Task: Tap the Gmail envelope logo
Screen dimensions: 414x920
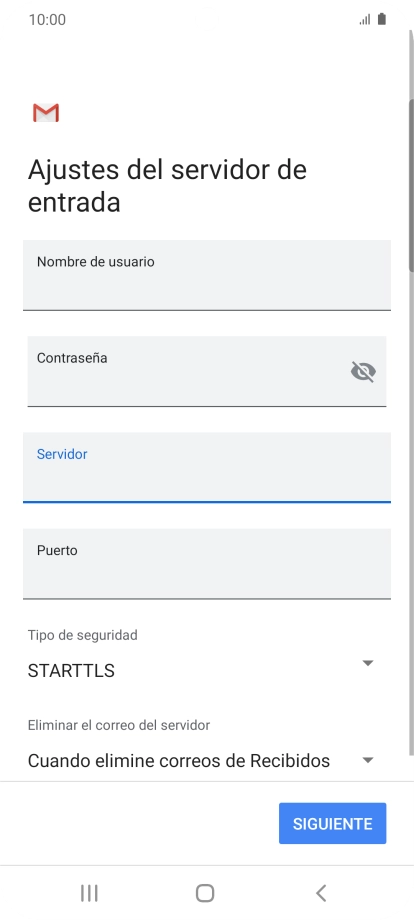Action: pyautogui.click(x=46, y=113)
